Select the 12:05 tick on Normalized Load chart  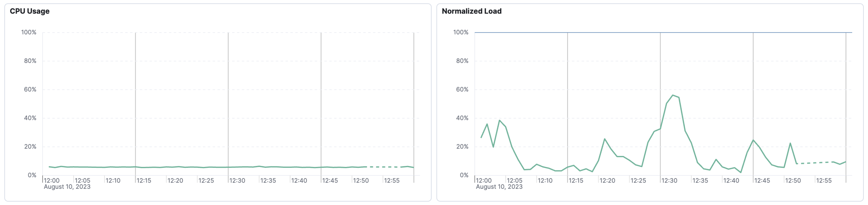515,181
